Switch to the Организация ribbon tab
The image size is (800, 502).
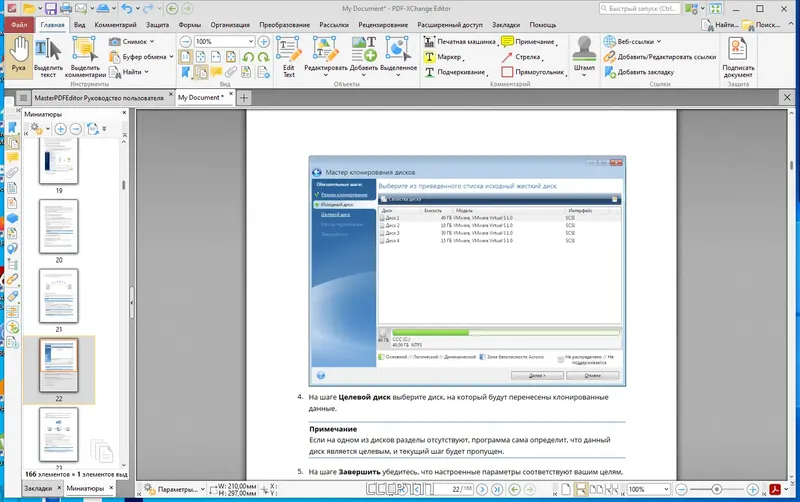230,24
